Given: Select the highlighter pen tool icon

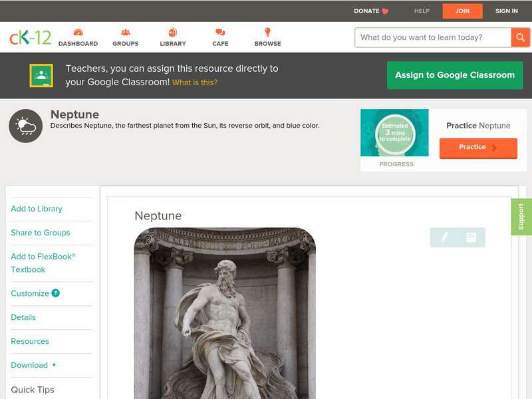Looking at the screenshot, I should pos(444,237).
